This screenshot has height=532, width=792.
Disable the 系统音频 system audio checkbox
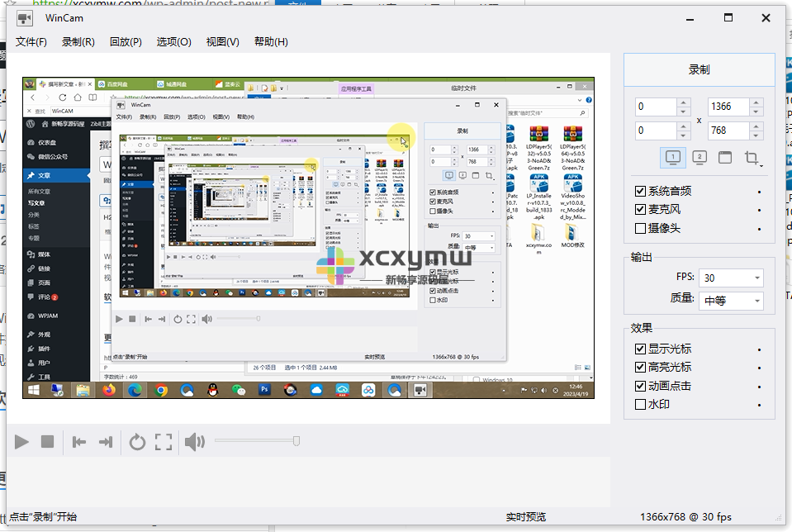pos(641,190)
